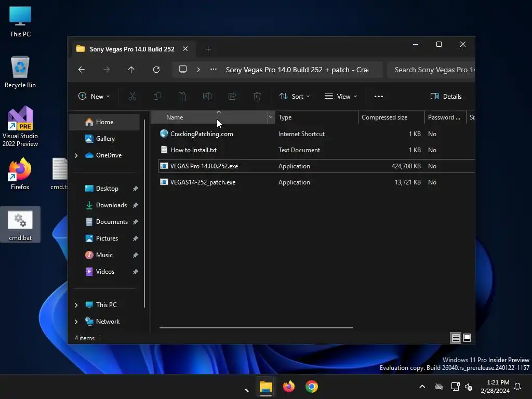
Task: Select How to Install.txt file
Action: click(x=316, y=150)
